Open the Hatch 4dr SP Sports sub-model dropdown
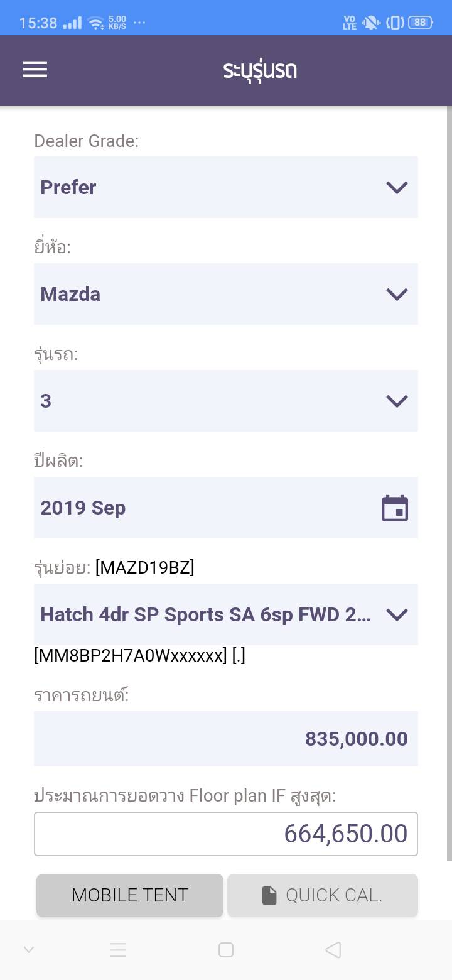This screenshot has width=452, height=980. 226,614
